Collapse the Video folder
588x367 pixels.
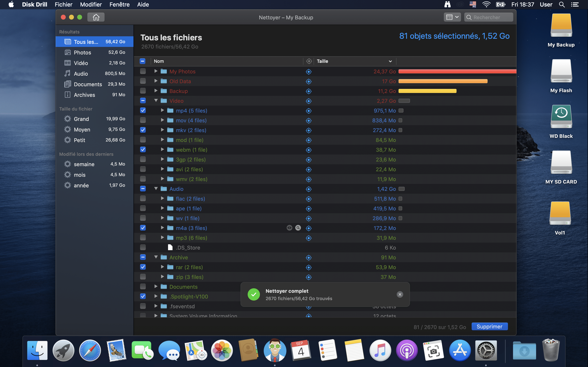[x=156, y=101]
